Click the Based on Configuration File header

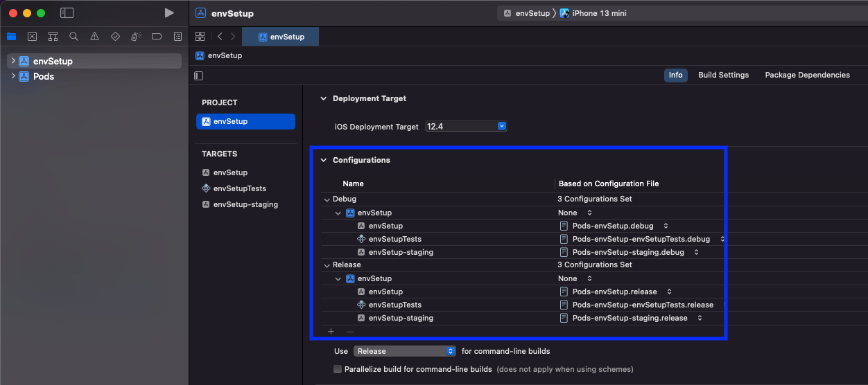(609, 183)
